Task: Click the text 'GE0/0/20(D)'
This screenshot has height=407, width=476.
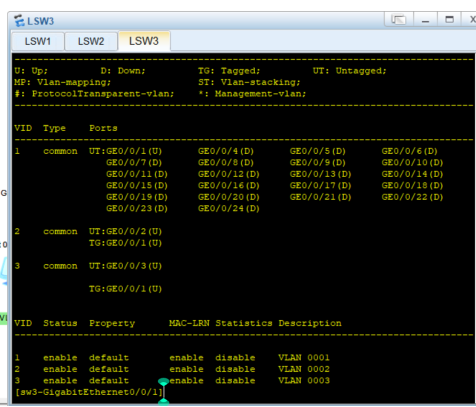Action: tap(229, 197)
